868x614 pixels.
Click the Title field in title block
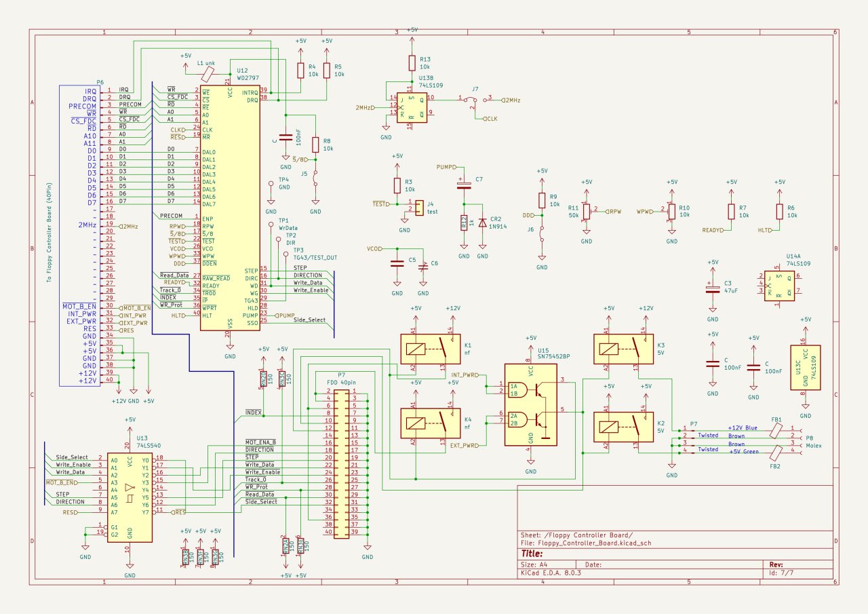coord(534,553)
